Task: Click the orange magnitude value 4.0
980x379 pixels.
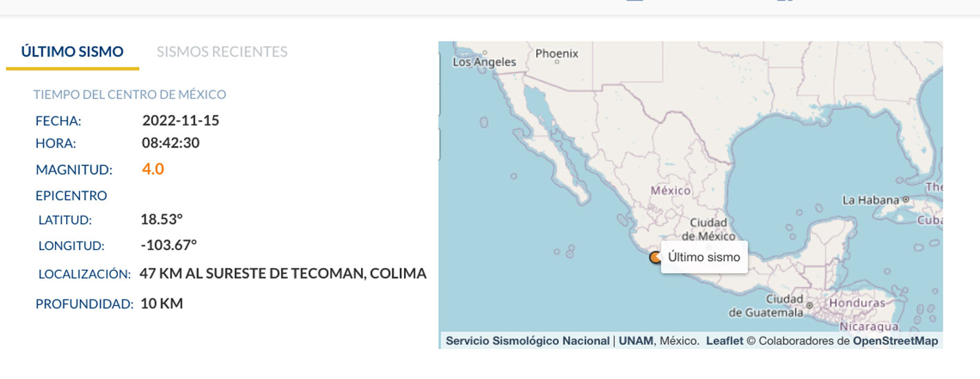Action: [x=153, y=169]
